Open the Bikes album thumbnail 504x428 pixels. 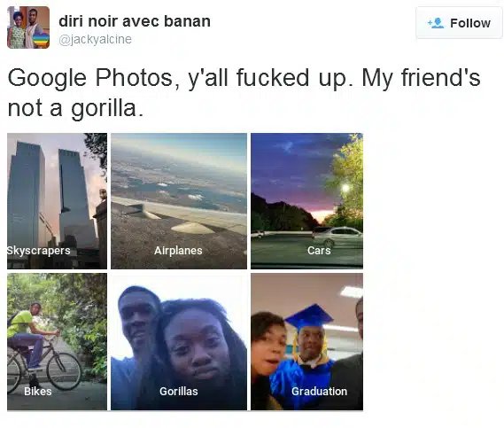tap(57, 342)
